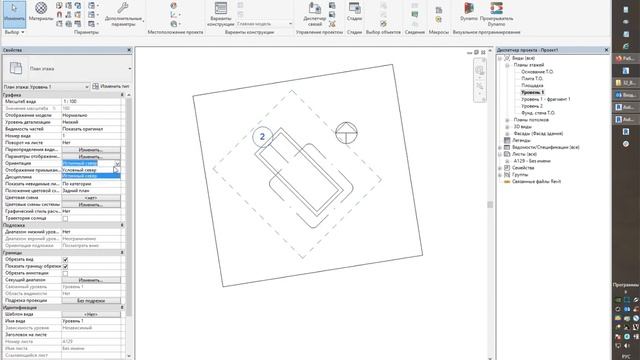This screenshot has width=640, height=360.
Task: Expand the Выбор panel dropdown
Action: click(14, 32)
